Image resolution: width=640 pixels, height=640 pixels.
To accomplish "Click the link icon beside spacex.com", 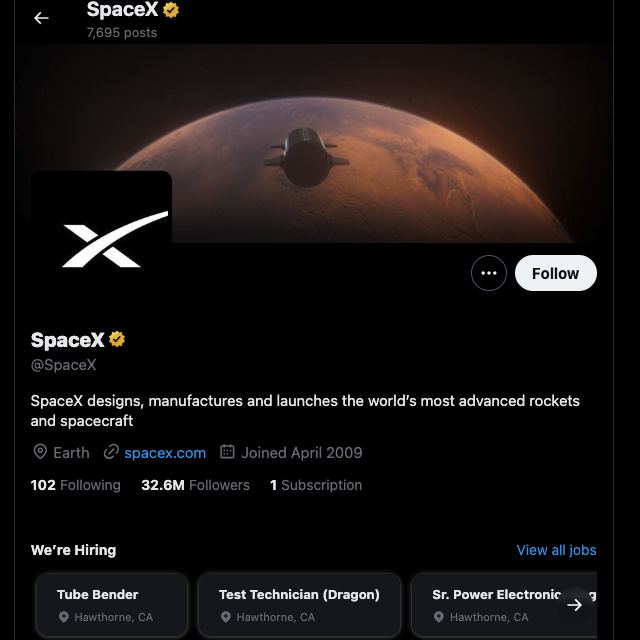I will coord(111,452).
